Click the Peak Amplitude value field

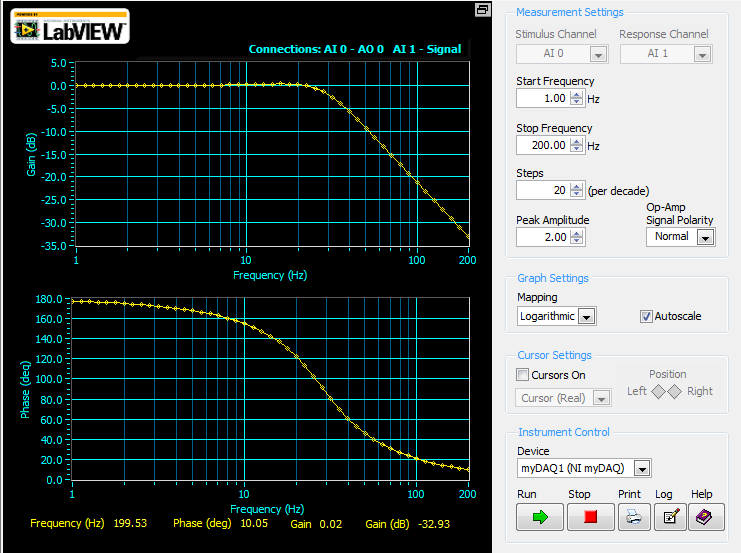[543, 237]
